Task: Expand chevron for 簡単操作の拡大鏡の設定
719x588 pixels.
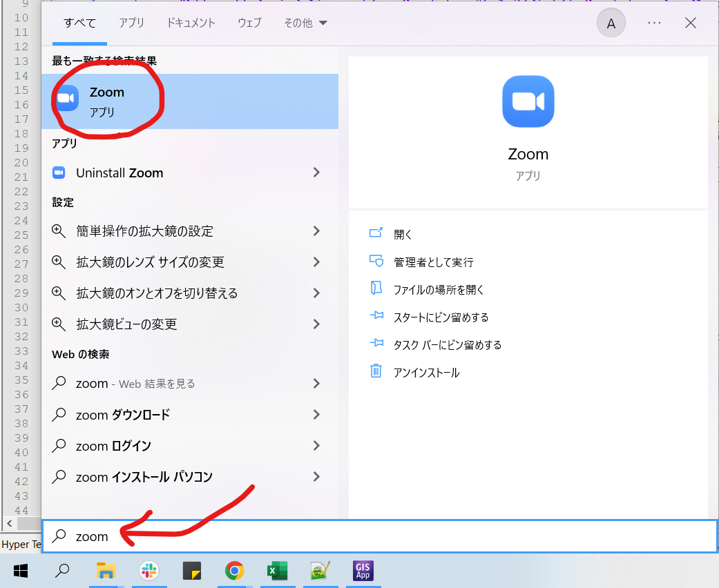Action: pos(316,231)
